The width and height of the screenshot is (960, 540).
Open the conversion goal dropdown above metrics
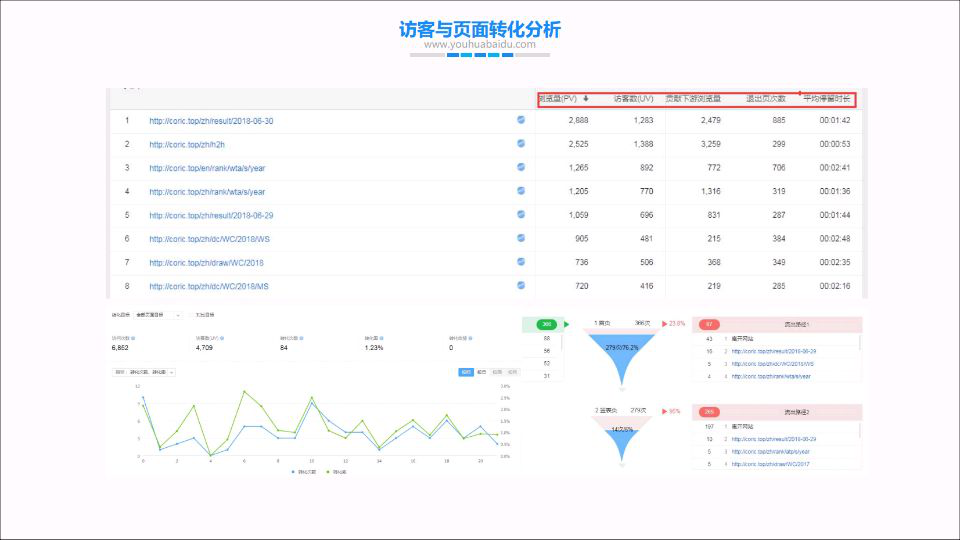157,315
